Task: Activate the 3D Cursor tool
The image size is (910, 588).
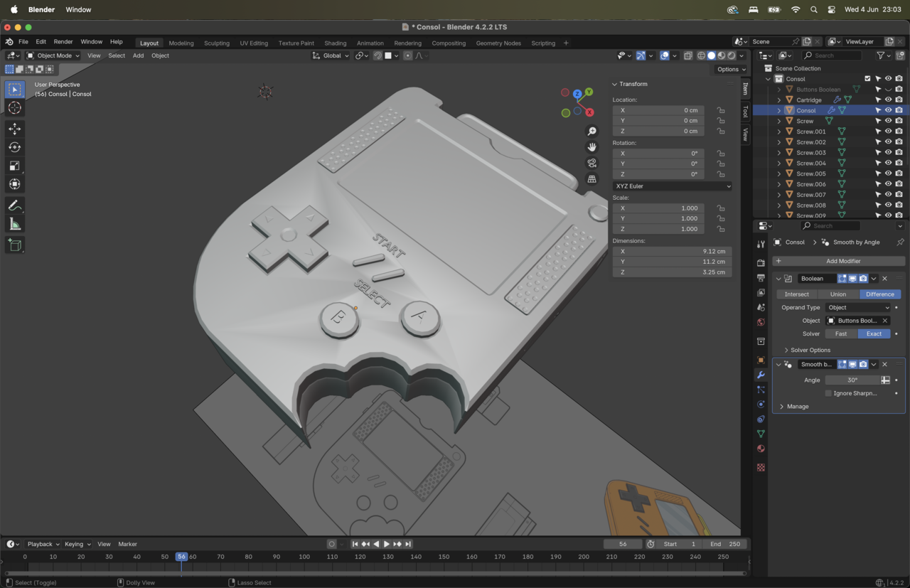Action: (15, 108)
